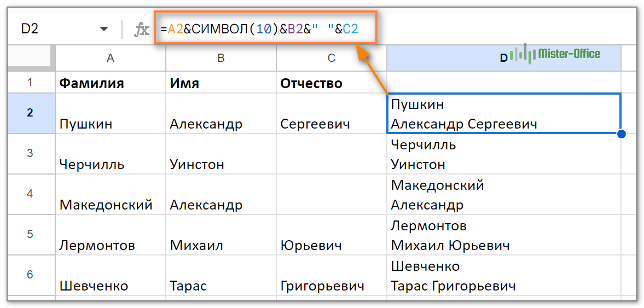
Task: Select column C header
Action: (332, 59)
